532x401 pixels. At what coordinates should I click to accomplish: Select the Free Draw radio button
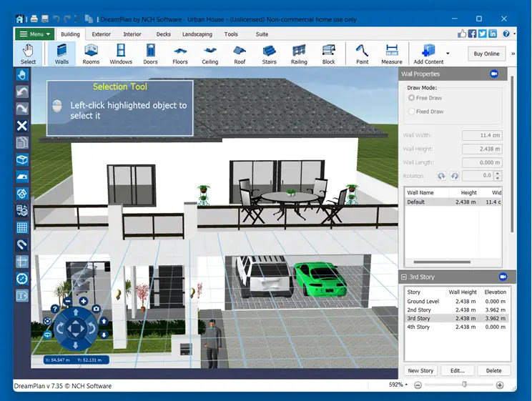tap(412, 98)
